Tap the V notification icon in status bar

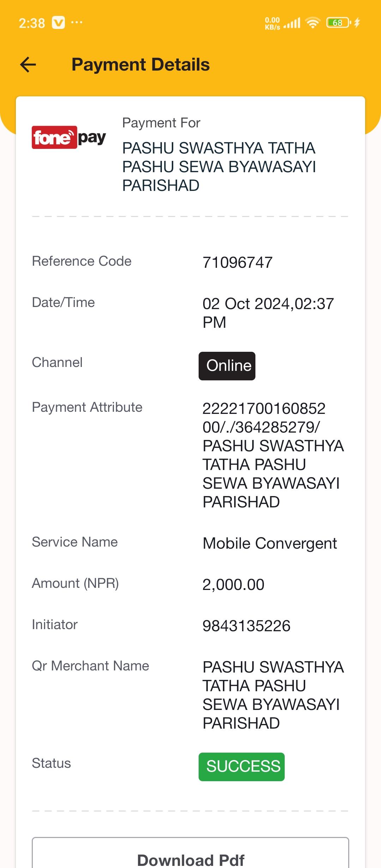pos(59,23)
